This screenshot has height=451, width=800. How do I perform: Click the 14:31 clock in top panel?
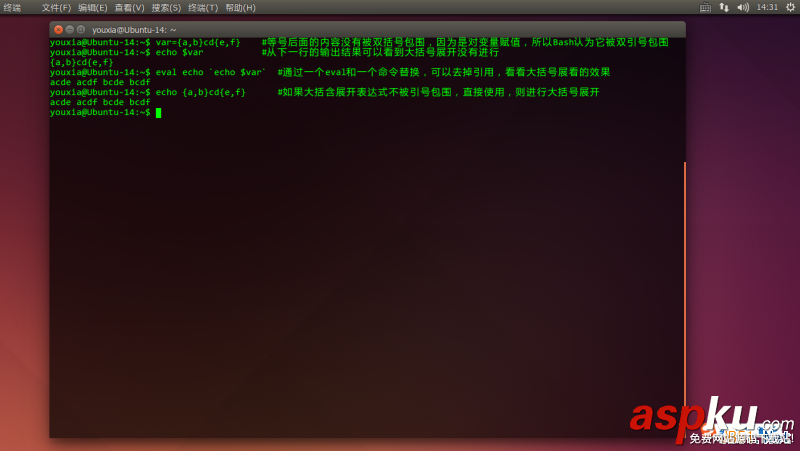(767, 7)
